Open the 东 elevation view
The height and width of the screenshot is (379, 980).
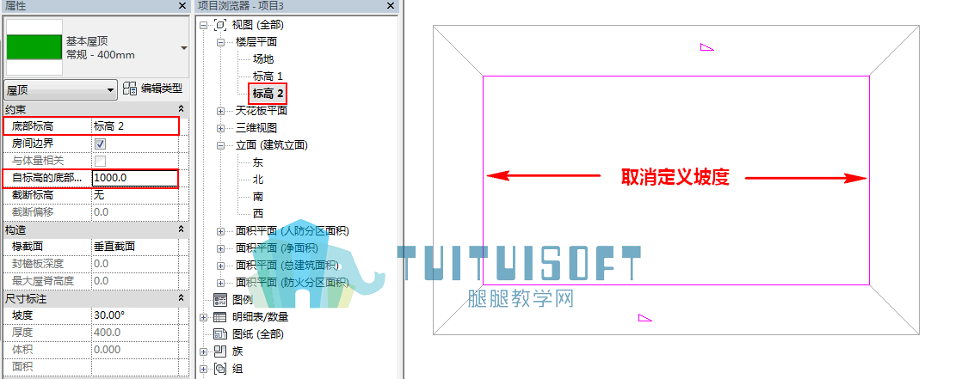[x=258, y=162]
